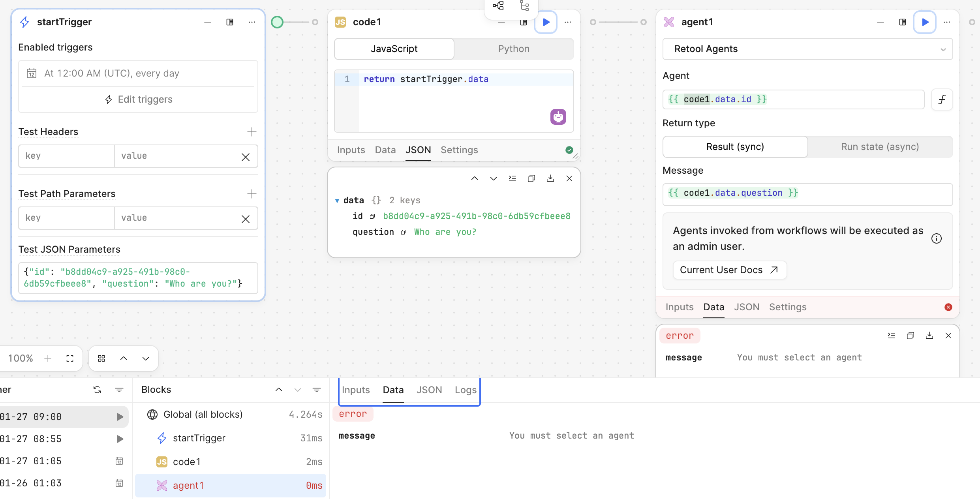980x499 pixels.
Task: Run the agent1 block
Action: point(925,22)
